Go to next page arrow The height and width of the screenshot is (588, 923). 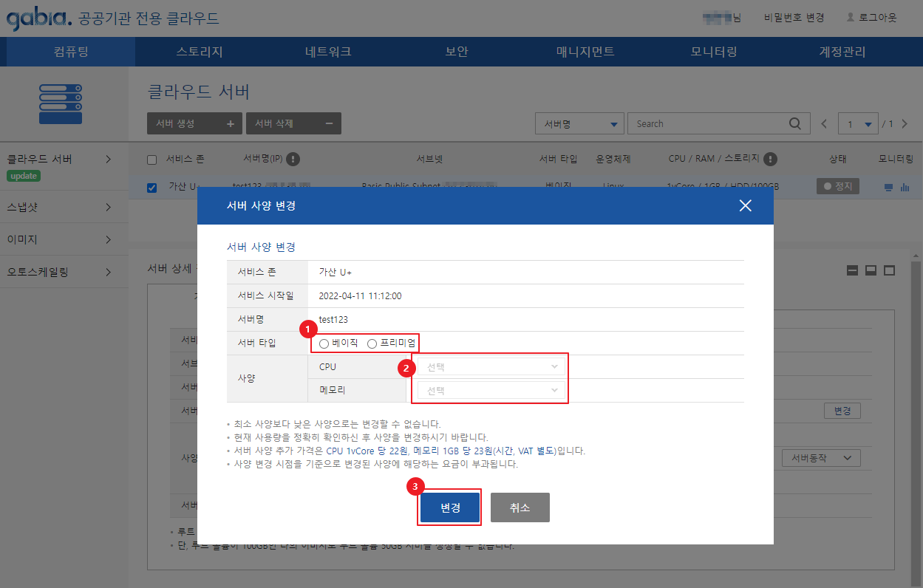[x=905, y=124]
